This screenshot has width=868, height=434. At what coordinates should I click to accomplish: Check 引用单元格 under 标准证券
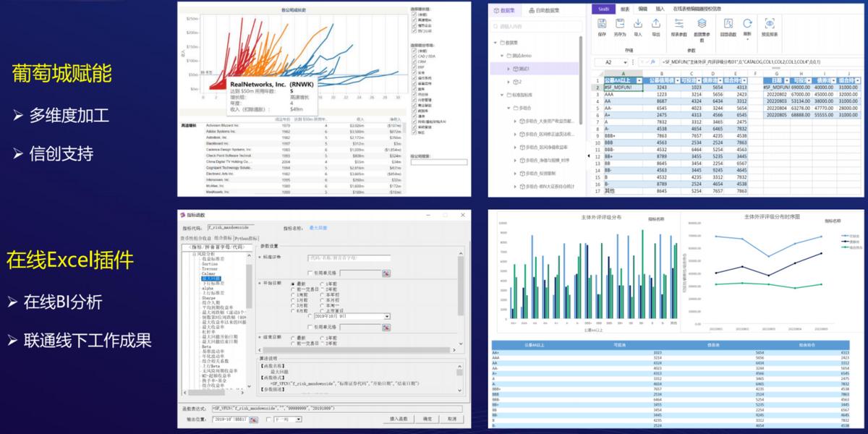[309, 273]
